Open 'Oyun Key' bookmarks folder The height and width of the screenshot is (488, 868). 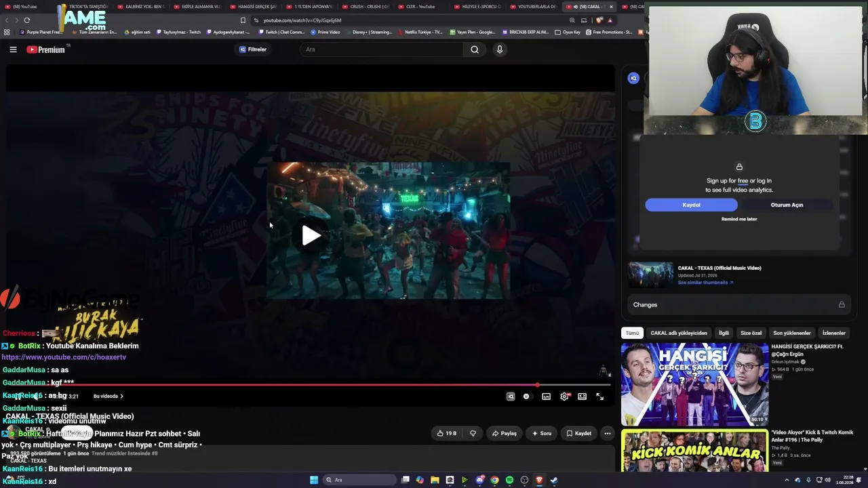tap(568, 32)
